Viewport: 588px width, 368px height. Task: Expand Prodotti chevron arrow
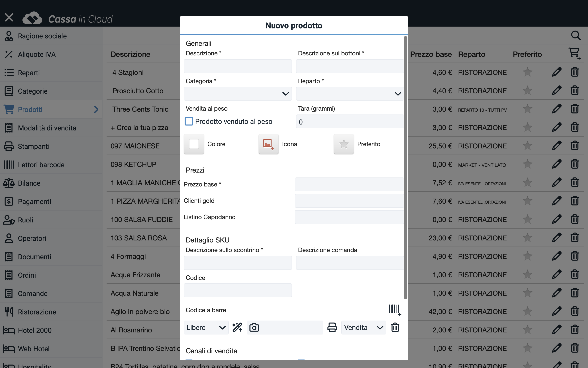(96, 109)
